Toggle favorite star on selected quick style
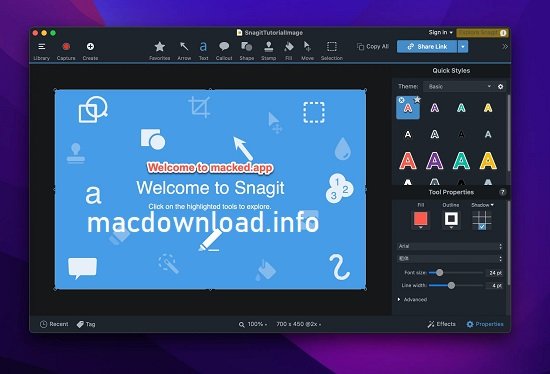This screenshot has width=550, height=374. click(417, 99)
